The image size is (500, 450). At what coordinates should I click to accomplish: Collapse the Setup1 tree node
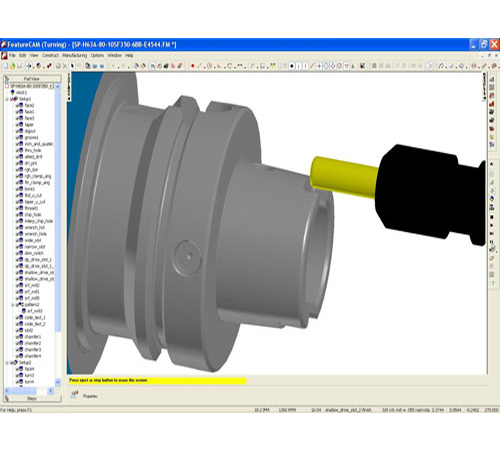point(7,99)
